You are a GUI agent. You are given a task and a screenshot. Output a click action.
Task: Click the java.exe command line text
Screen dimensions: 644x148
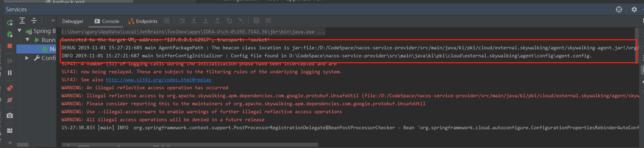pyautogui.click(x=193, y=32)
